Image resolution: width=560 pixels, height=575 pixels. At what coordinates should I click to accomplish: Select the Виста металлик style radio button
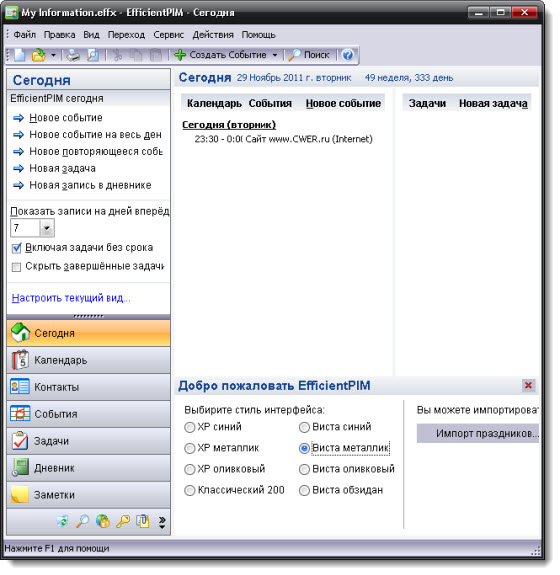coord(304,448)
